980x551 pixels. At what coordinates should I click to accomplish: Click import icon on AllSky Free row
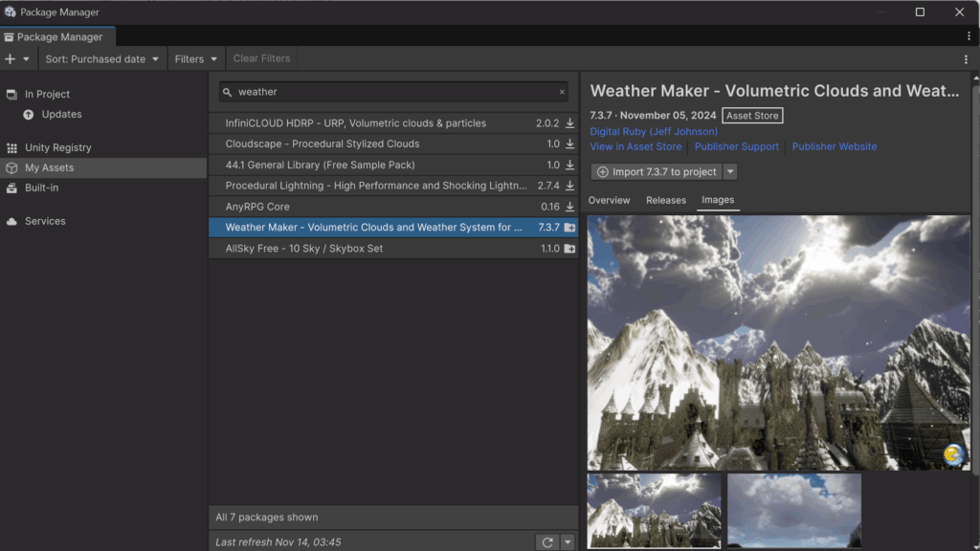[569, 249]
